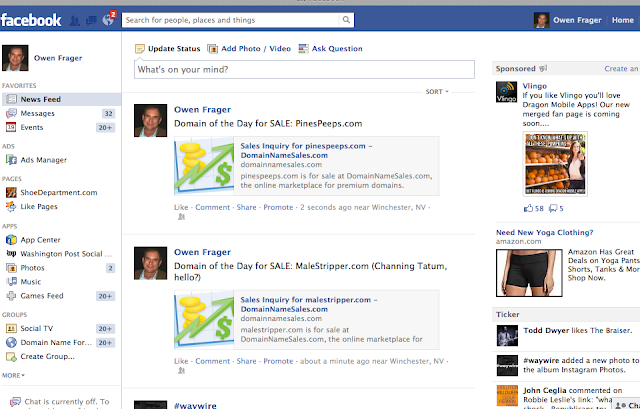Click the thumbs-up count on Vlingo ad
Image resolution: width=640 pixels, height=409 pixels.
(x=534, y=209)
